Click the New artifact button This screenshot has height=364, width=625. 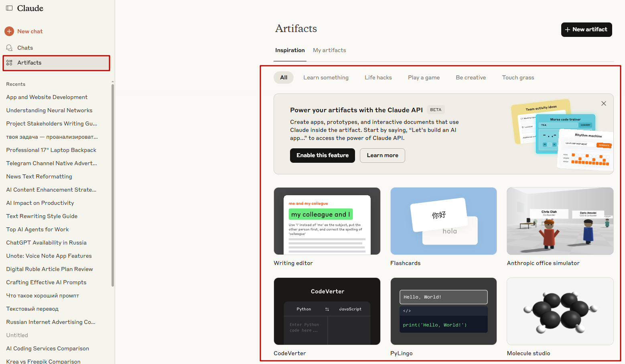click(x=586, y=30)
